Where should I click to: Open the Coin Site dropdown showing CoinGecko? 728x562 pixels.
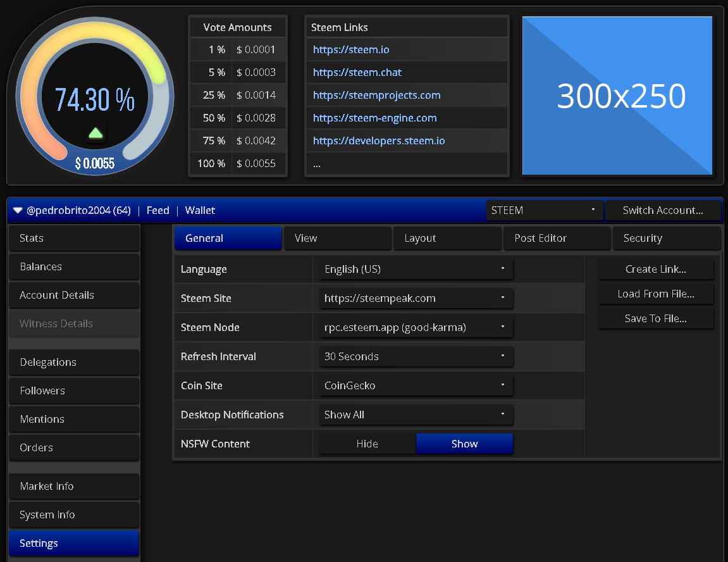[416, 385]
